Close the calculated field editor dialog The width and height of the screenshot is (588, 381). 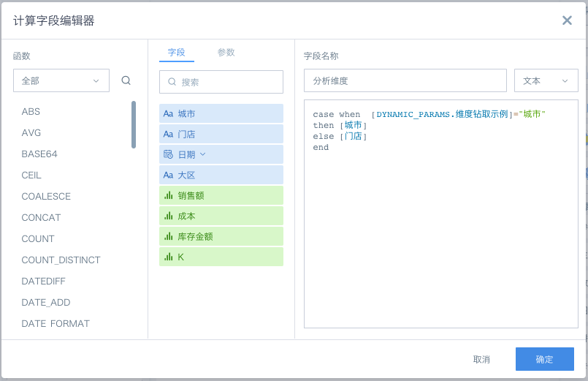[567, 20]
